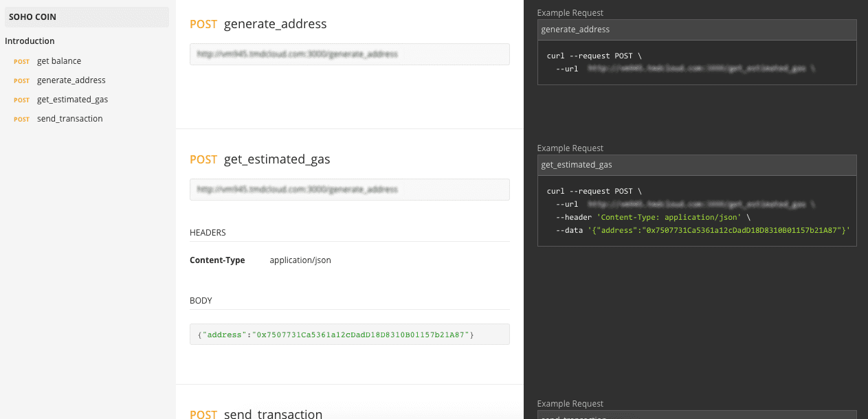The height and width of the screenshot is (419, 868).
Task: Click the get_estimated_gas heading in main content
Action: (x=276, y=159)
